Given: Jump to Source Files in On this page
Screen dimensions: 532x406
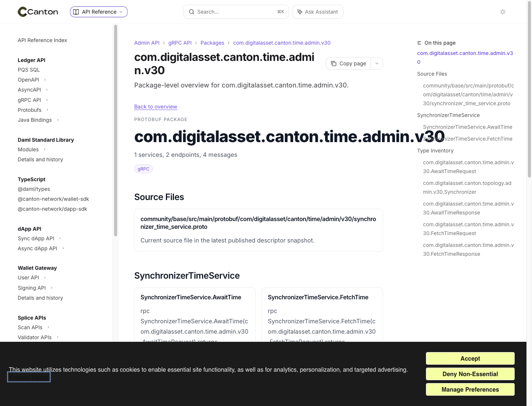Looking at the screenshot, I should pyautogui.click(x=432, y=74).
